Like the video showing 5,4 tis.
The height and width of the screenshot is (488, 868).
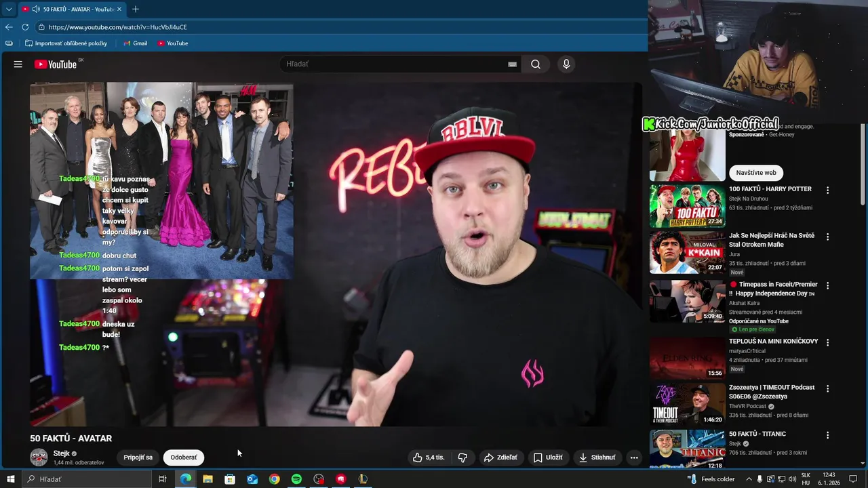click(x=429, y=457)
